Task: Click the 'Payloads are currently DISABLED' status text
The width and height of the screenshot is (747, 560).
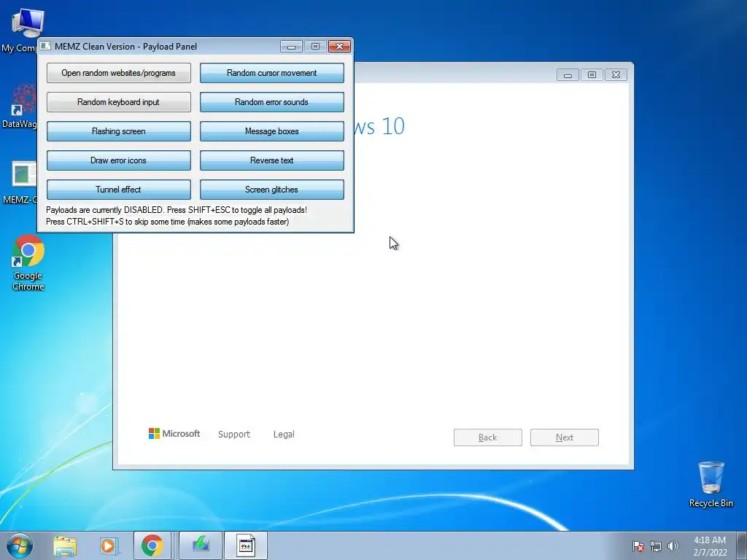Action: (x=177, y=210)
